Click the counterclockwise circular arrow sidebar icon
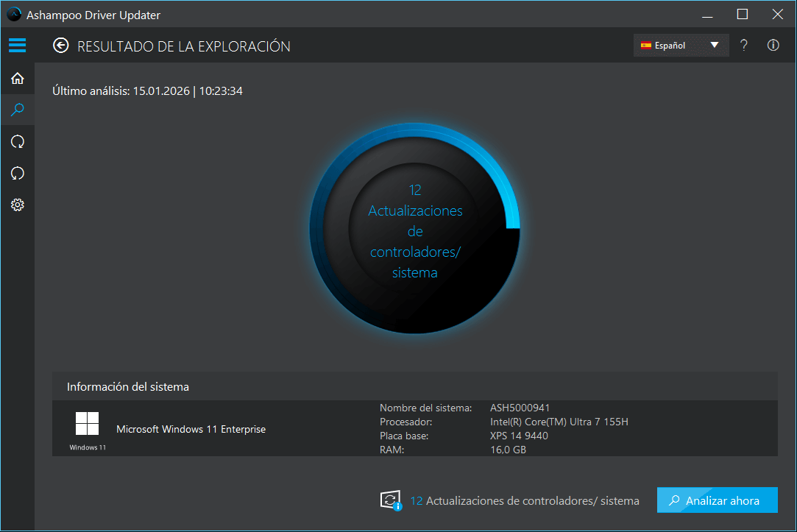This screenshot has width=797, height=532. click(x=17, y=173)
